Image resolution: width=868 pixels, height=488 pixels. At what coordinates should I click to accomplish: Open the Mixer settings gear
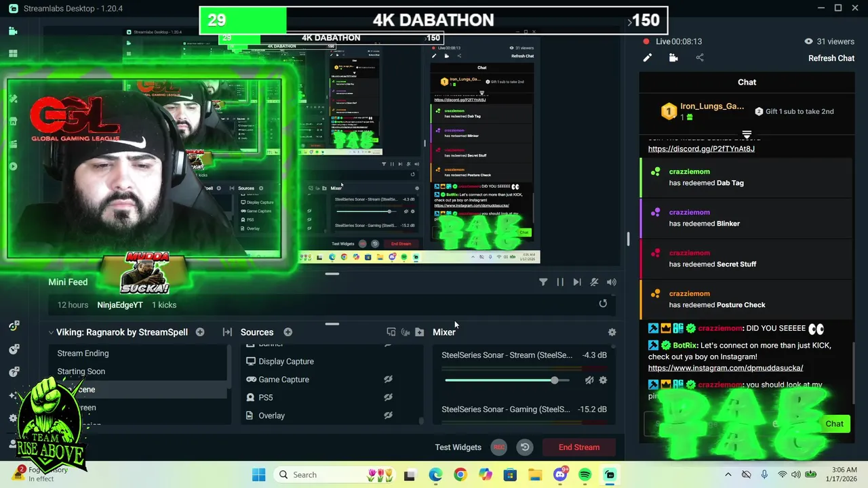(612, 332)
